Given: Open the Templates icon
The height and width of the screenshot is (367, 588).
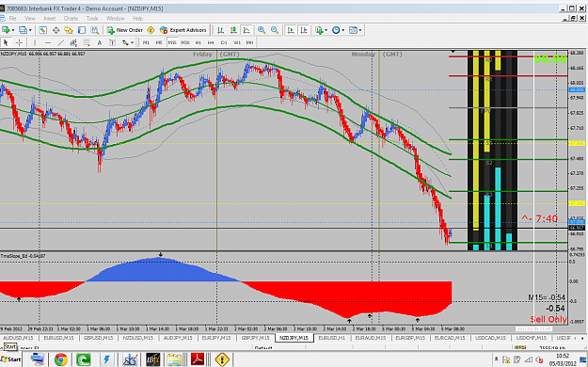Looking at the screenshot, I should pyautogui.click(x=353, y=30).
